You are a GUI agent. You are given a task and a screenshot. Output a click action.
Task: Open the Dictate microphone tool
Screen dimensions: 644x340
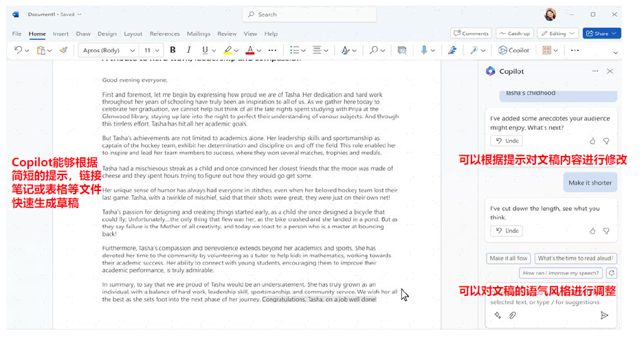coord(423,50)
